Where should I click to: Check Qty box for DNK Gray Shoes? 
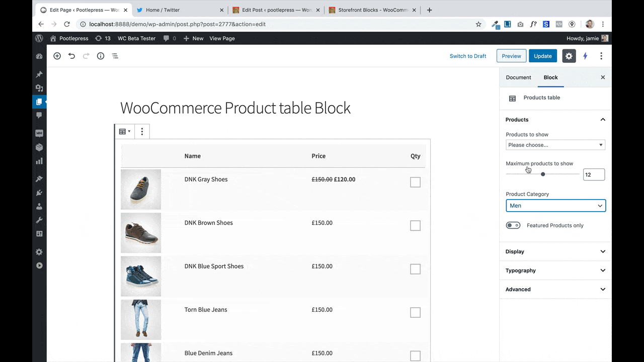(415, 183)
